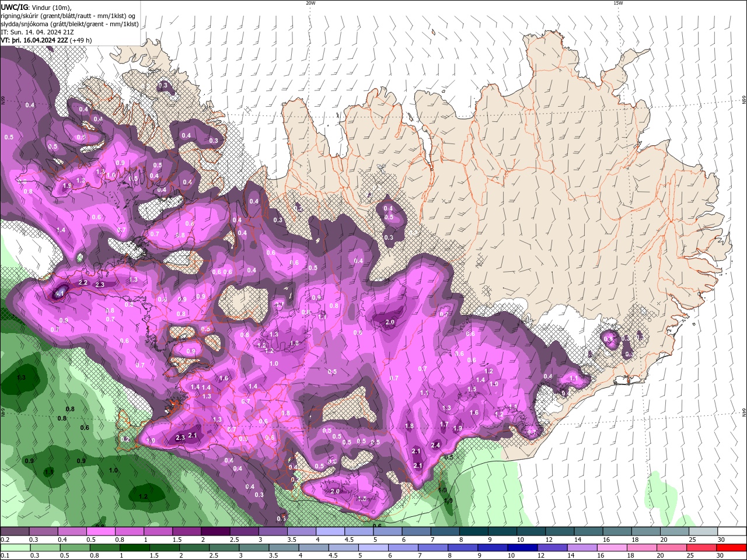Click the '0.1' label in the lower legend row
The image size is (747, 560).
[5, 555]
